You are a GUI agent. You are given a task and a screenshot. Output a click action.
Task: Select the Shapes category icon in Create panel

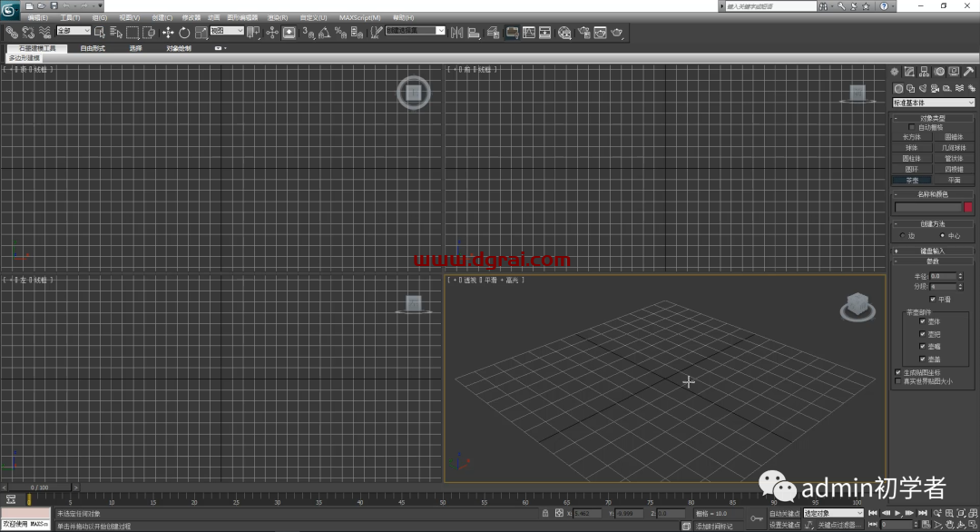[911, 89]
